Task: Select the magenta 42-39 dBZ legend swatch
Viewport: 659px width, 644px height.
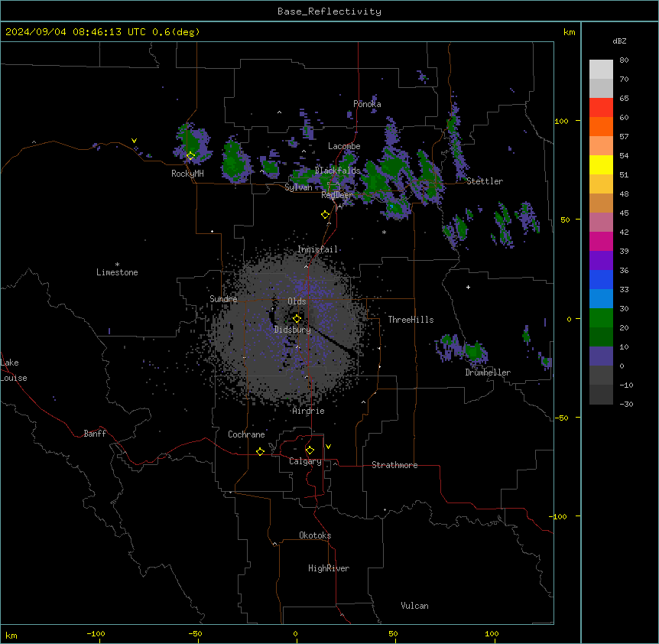Action: (601, 241)
